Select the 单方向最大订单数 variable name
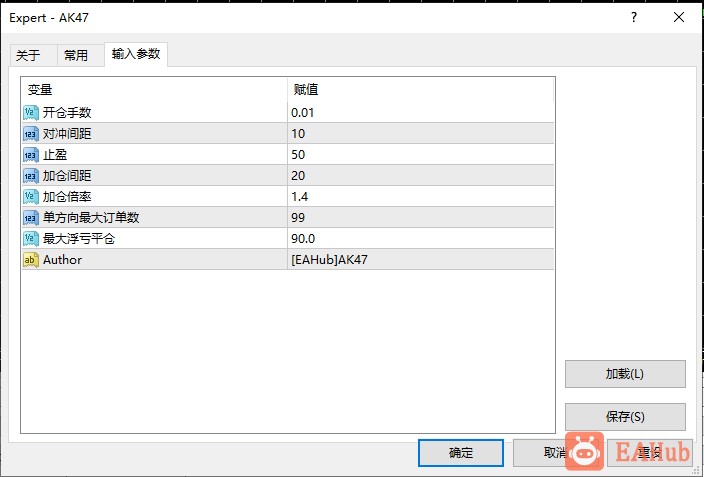 tap(91, 218)
